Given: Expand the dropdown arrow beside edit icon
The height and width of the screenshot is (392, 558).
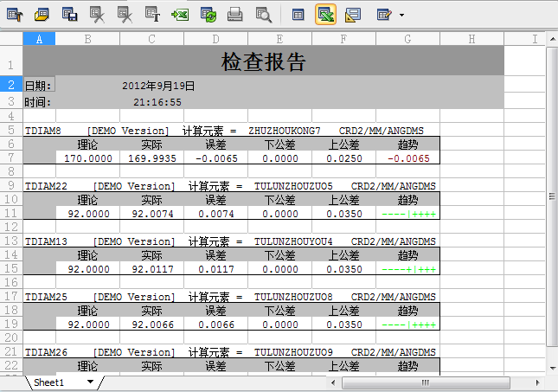Looking at the screenshot, I should [401, 16].
